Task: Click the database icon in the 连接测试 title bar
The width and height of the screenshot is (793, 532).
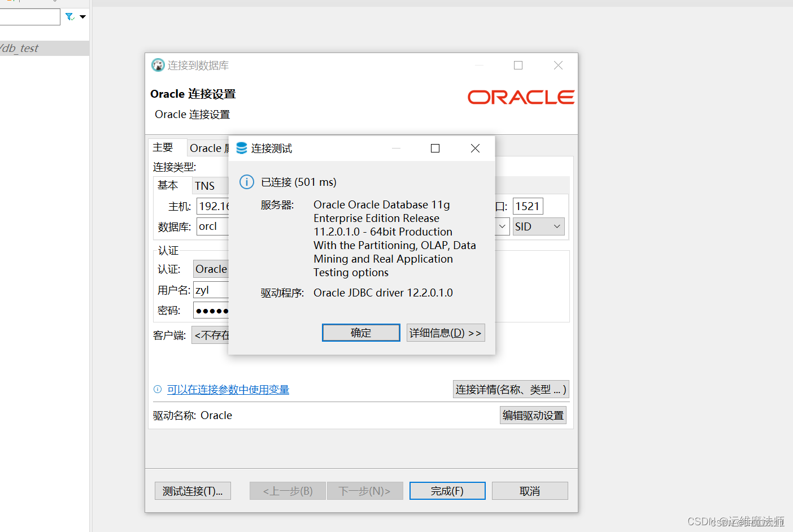Action: coord(242,148)
